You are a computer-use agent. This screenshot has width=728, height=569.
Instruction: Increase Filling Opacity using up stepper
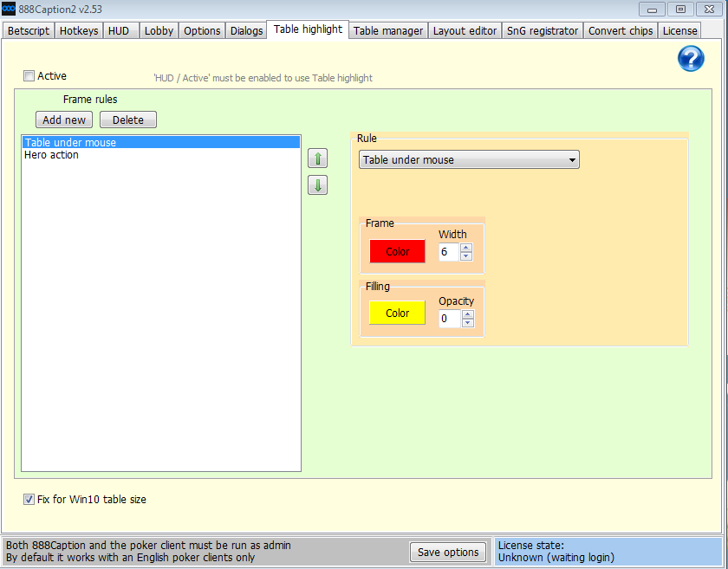pyautogui.click(x=468, y=314)
